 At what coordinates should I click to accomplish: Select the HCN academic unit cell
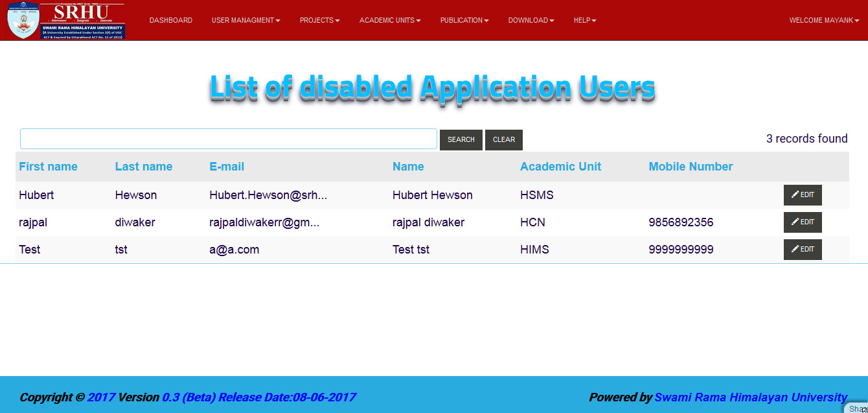532,222
